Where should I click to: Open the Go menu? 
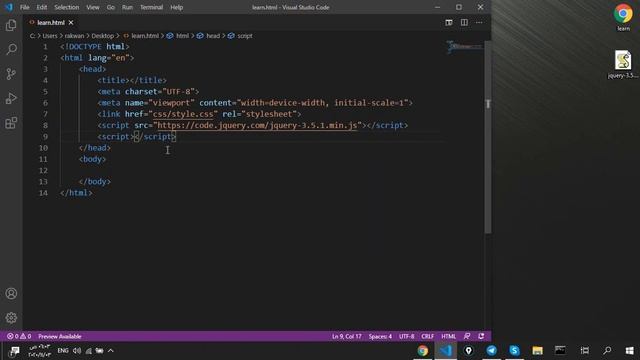pyautogui.click(x=111, y=7)
